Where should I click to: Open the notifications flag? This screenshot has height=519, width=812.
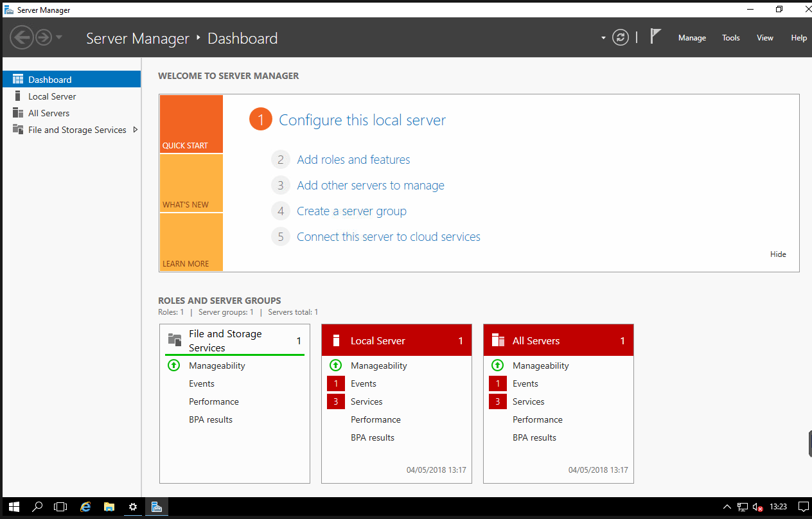[655, 37]
